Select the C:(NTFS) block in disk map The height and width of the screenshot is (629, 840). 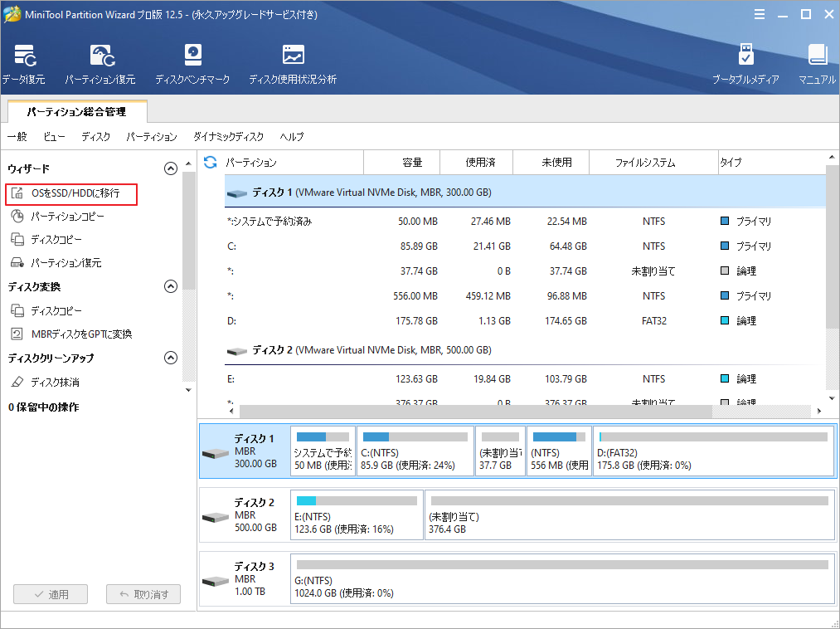click(415, 451)
